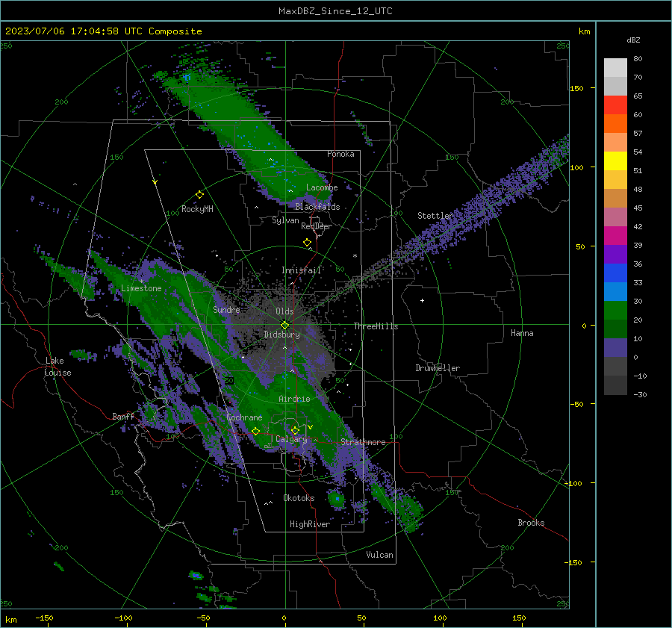Click the Blackfalds city label
Viewport: 672px width, 628px height.
[x=317, y=207]
